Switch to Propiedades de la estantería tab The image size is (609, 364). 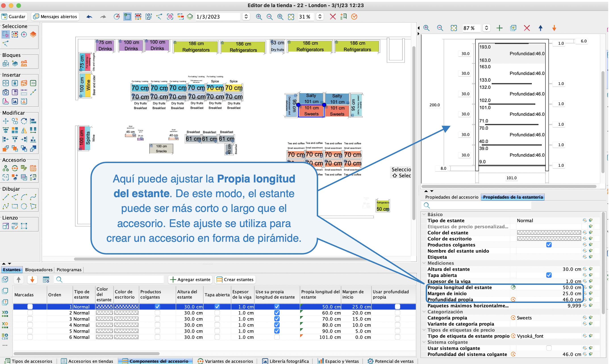[513, 197]
